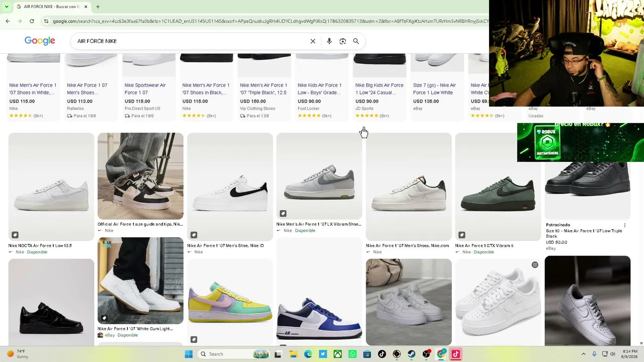The image size is (644, 362).
Task: Open the taskbar clock showing 8:14 PM
Action: 630,354
